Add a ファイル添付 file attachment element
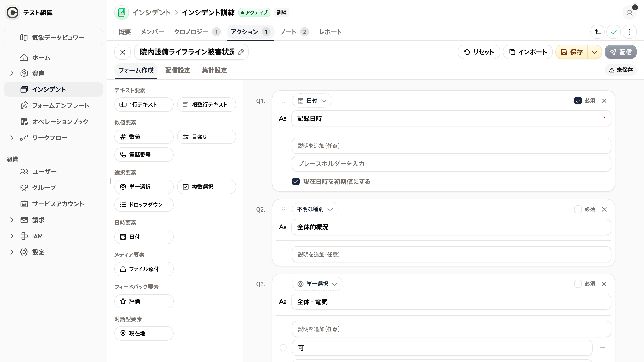This screenshot has width=644, height=362. (x=144, y=269)
